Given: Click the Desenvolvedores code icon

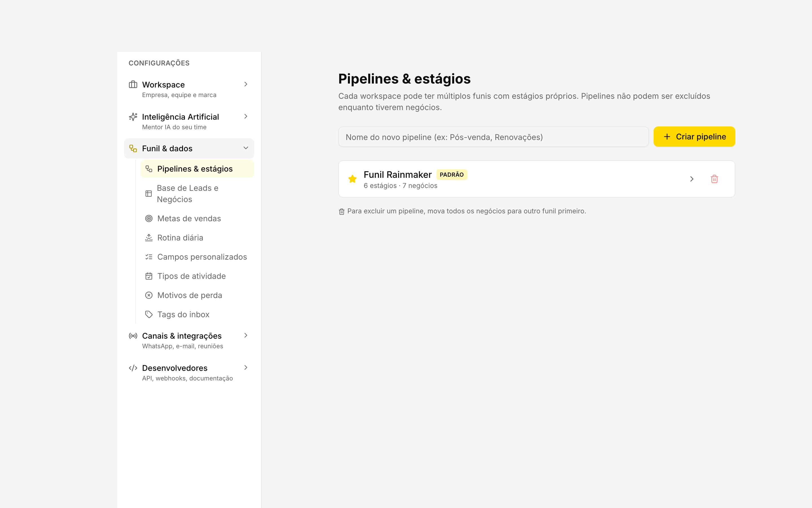Looking at the screenshot, I should point(133,368).
